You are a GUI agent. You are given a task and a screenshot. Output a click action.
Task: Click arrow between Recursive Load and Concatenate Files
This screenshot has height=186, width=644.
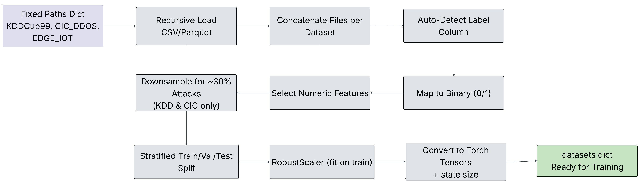(253, 26)
